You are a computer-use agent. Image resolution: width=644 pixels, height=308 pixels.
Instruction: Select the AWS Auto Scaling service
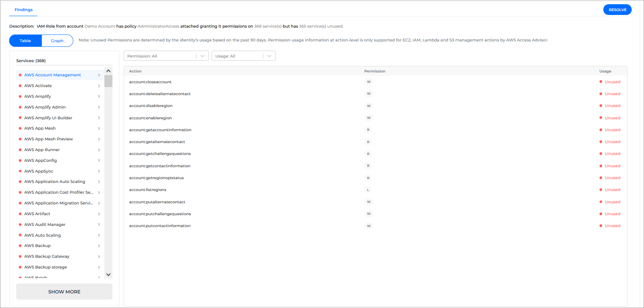point(59,236)
